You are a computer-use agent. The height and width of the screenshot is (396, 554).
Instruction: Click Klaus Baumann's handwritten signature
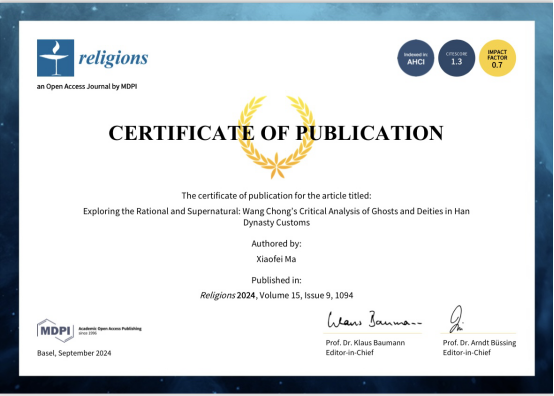tap(374, 320)
